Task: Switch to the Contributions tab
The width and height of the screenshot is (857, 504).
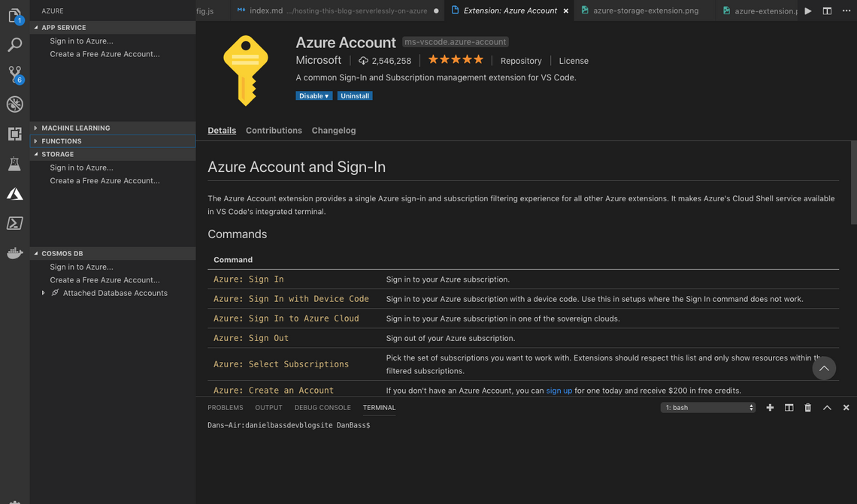Action: tap(274, 131)
